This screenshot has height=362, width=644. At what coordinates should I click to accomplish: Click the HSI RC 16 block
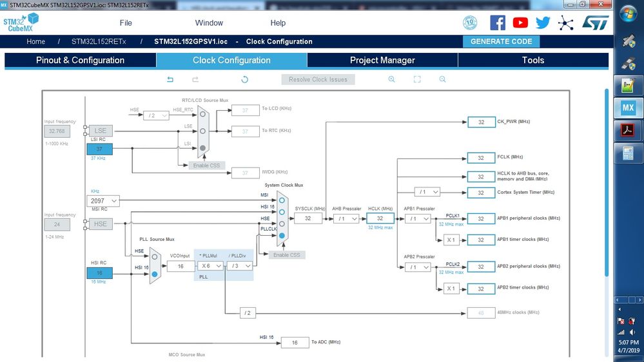(99, 273)
